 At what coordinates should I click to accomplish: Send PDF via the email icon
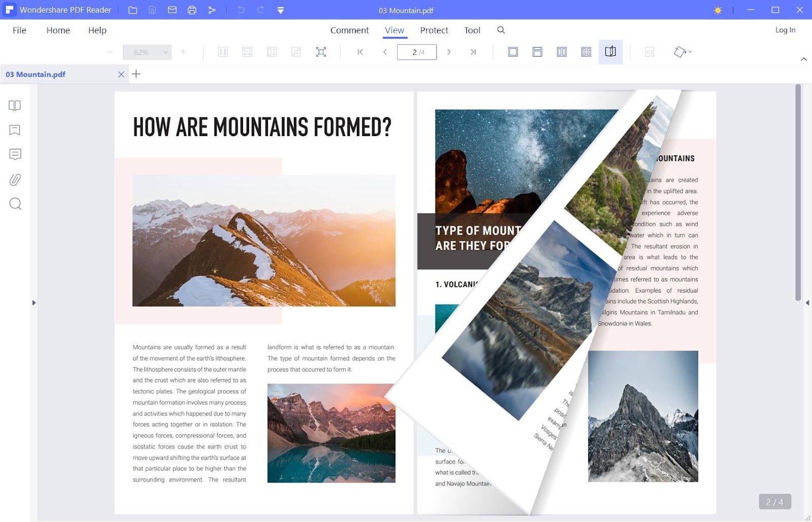[x=172, y=10]
